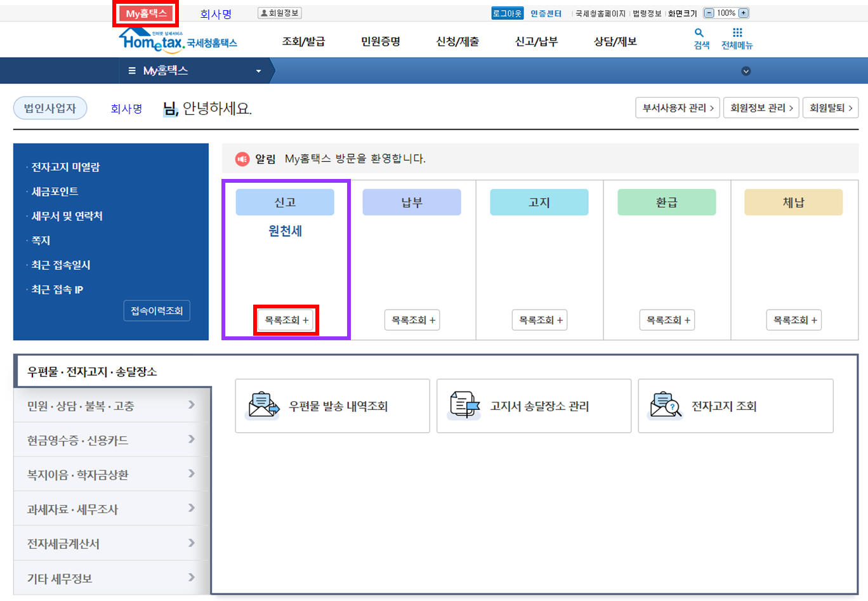Expand 과세자료·세무조사 menu
Viewport: 868px width, 601px height.
[112, 509]
